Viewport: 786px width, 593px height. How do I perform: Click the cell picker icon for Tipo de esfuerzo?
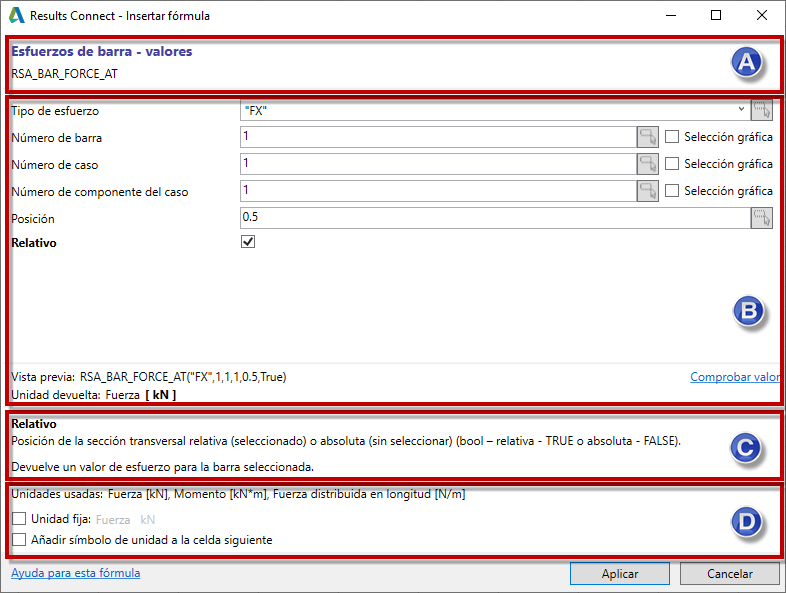[x=761, y=110]
